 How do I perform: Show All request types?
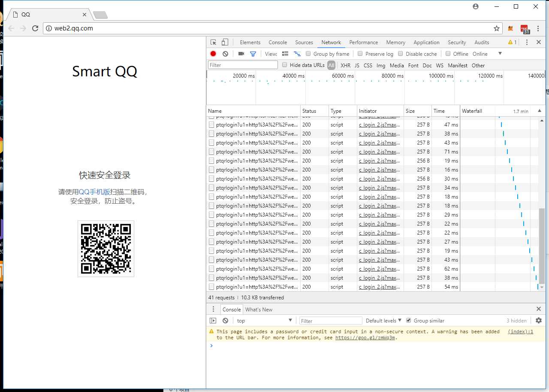tap(331, 65)
